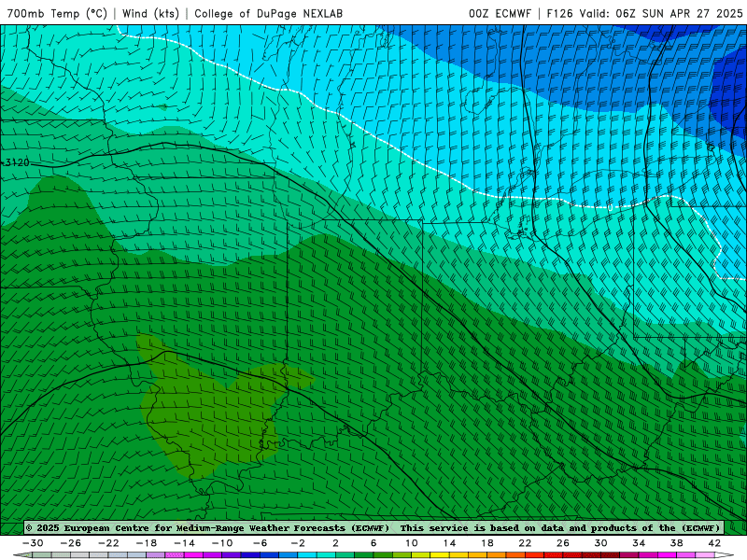This screenshot has height=560, width=747.
Task: Click the '-10' colorbar label
Action: 222,543
